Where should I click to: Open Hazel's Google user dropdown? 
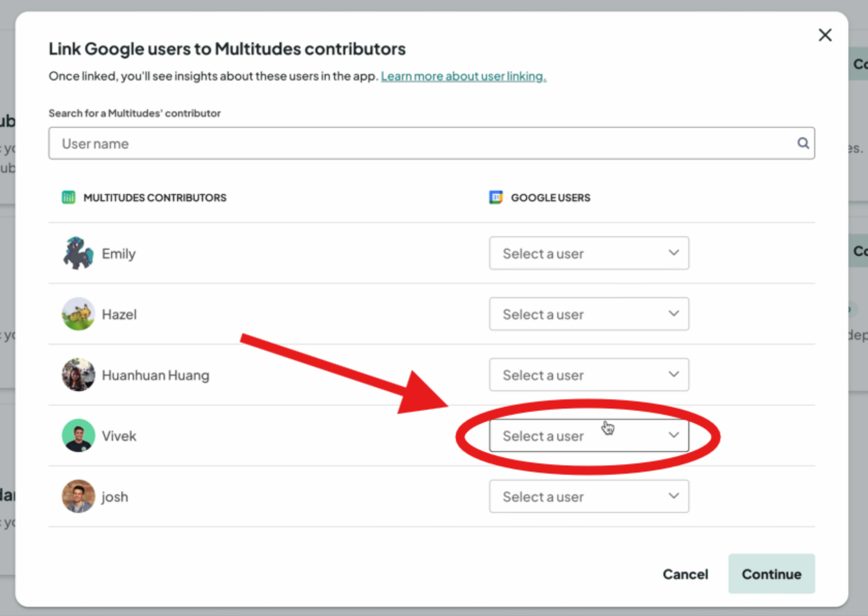[x=588, y=314]
